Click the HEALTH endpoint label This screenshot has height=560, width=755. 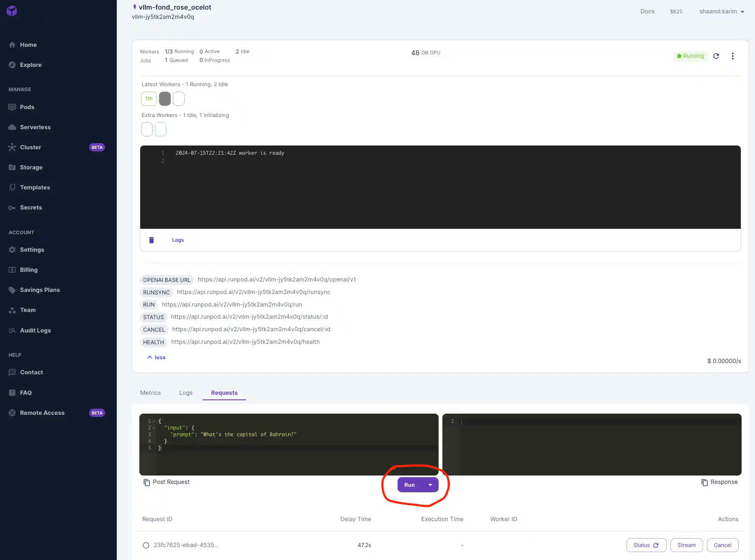click(x=153, y=342)
